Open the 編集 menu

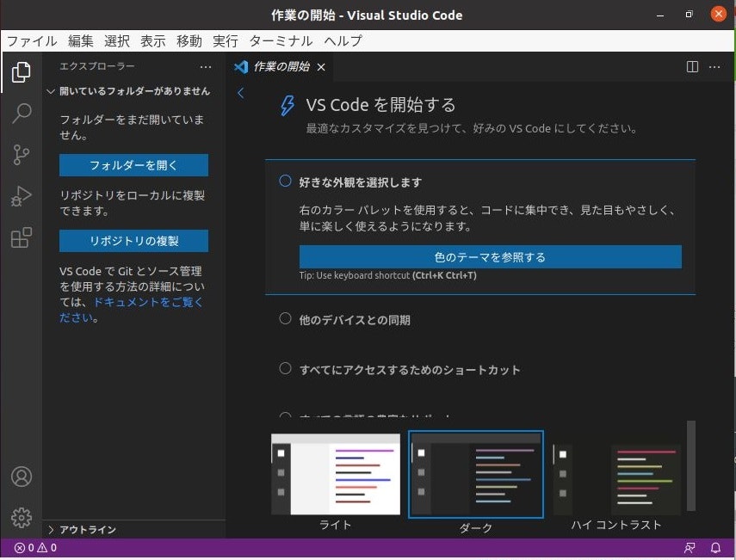click(81, 40)
